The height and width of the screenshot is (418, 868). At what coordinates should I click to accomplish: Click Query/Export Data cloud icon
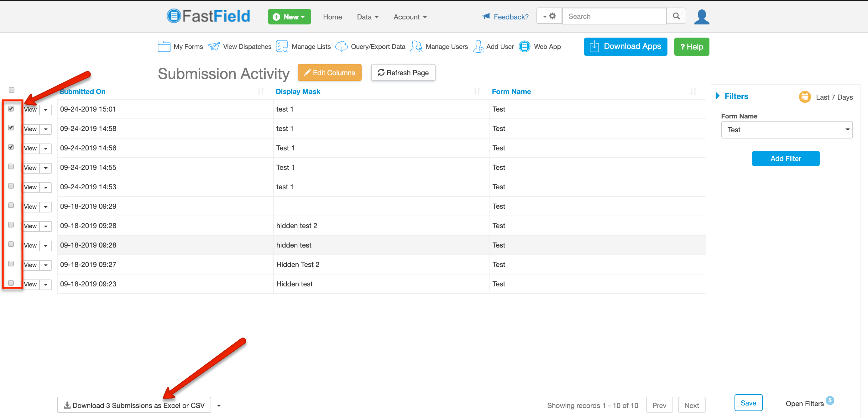(341, 46)
